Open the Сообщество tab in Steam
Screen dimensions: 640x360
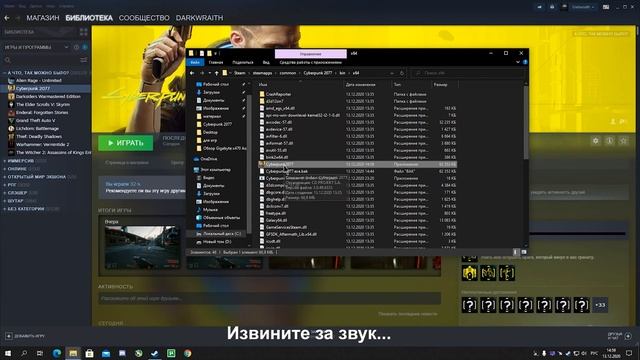click(x=144, y=18)
